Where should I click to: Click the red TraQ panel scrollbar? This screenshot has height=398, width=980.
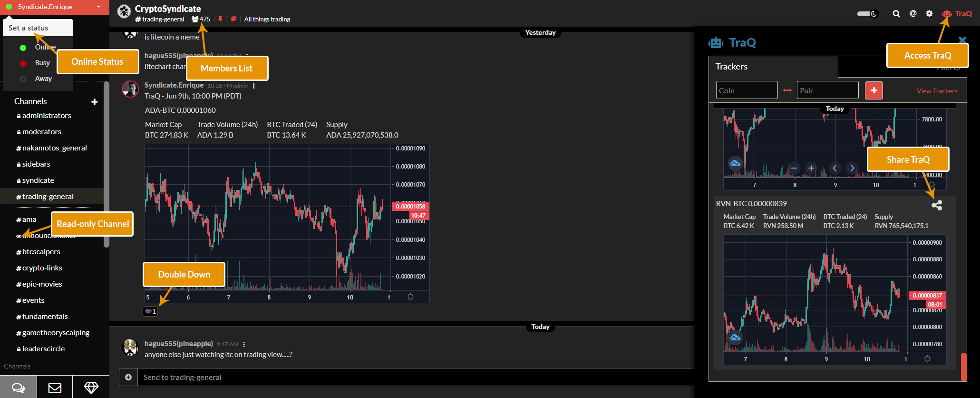[x=964, y=367]
